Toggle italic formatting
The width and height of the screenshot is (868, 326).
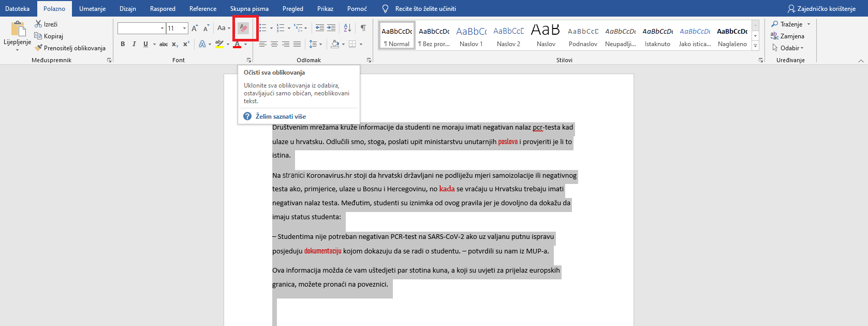pos(134,44)
